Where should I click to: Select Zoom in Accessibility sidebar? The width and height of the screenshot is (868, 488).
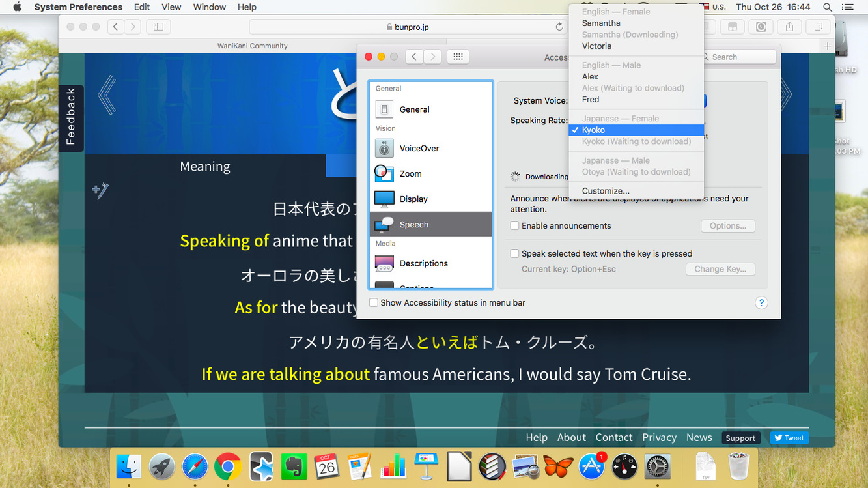tap(431, 174)
